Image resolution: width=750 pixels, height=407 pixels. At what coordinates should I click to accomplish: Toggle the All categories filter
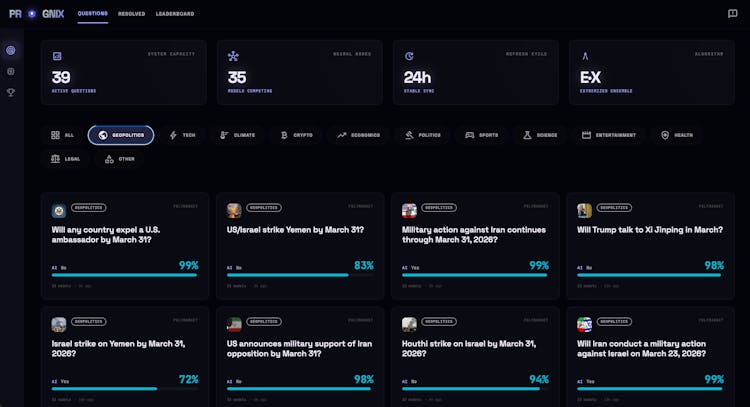tap(63, 135)
